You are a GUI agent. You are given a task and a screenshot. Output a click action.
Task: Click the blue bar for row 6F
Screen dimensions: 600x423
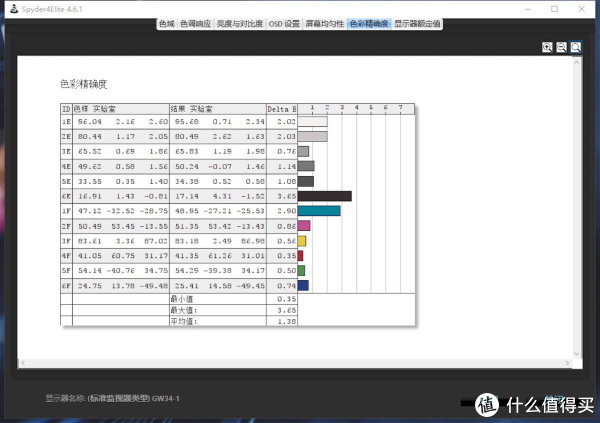[303, 286]
